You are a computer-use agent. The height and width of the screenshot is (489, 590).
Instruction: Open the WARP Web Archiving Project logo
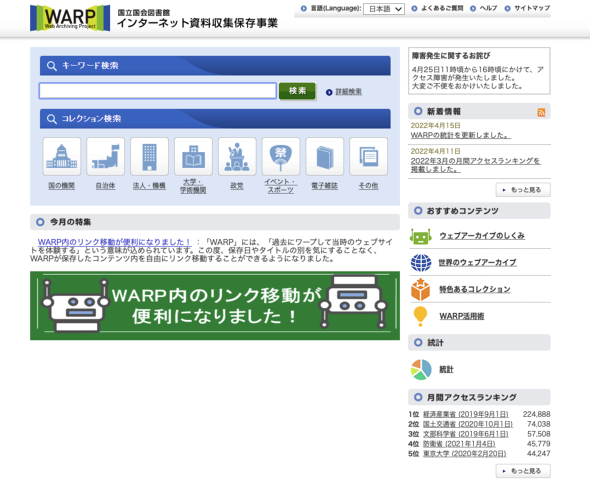(70, 18)
